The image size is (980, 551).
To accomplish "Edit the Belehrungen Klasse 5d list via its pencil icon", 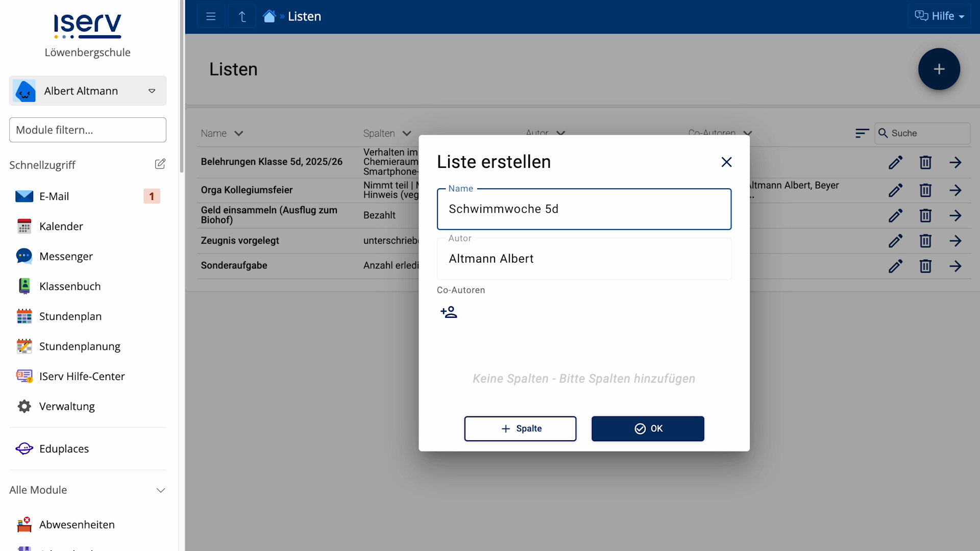I will pyautogui.click(x=895, y=162).
